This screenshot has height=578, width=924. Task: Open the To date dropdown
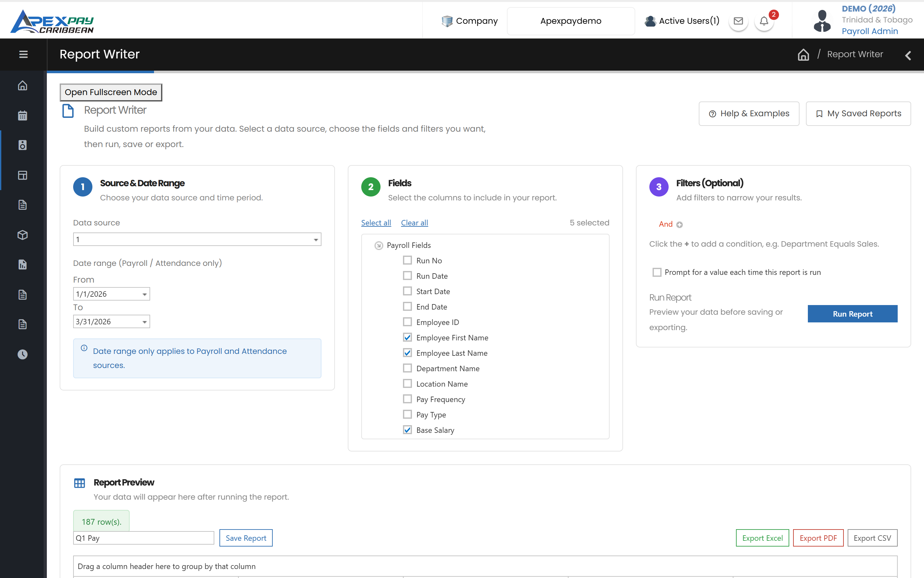coord(145,322)
